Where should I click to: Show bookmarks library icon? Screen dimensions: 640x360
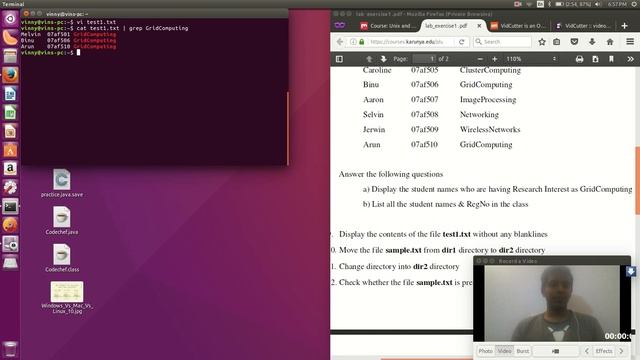coord(556,42)
